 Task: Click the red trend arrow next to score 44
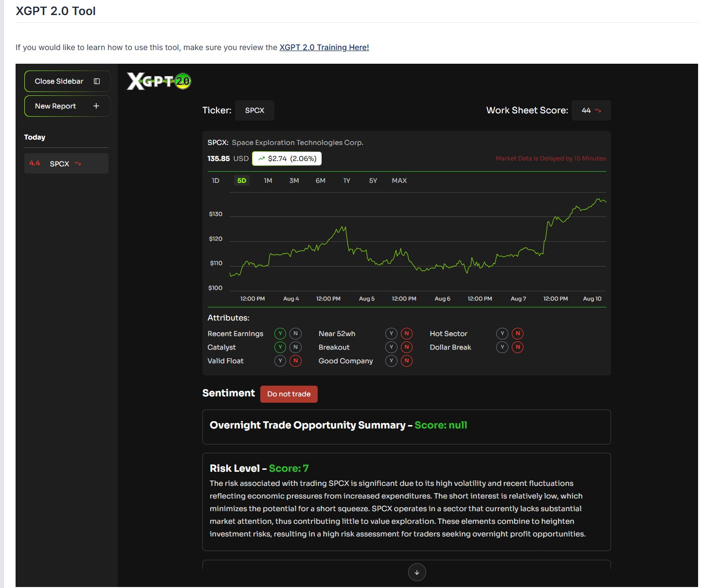tap(598, 110)
